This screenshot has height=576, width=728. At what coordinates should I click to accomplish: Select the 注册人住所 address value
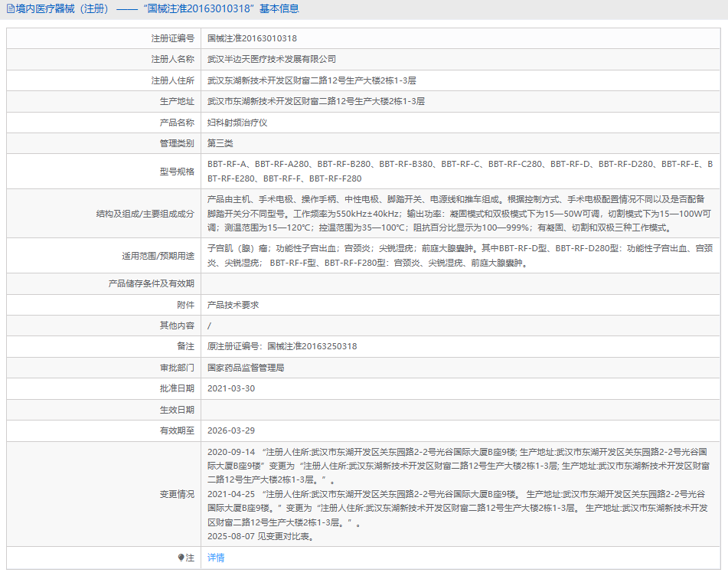pos(312,81)
